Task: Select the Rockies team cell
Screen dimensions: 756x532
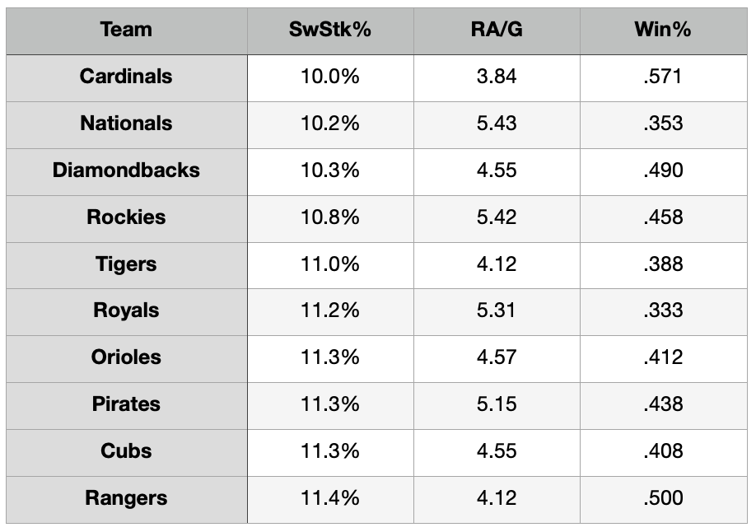Action: coord(126,217)
